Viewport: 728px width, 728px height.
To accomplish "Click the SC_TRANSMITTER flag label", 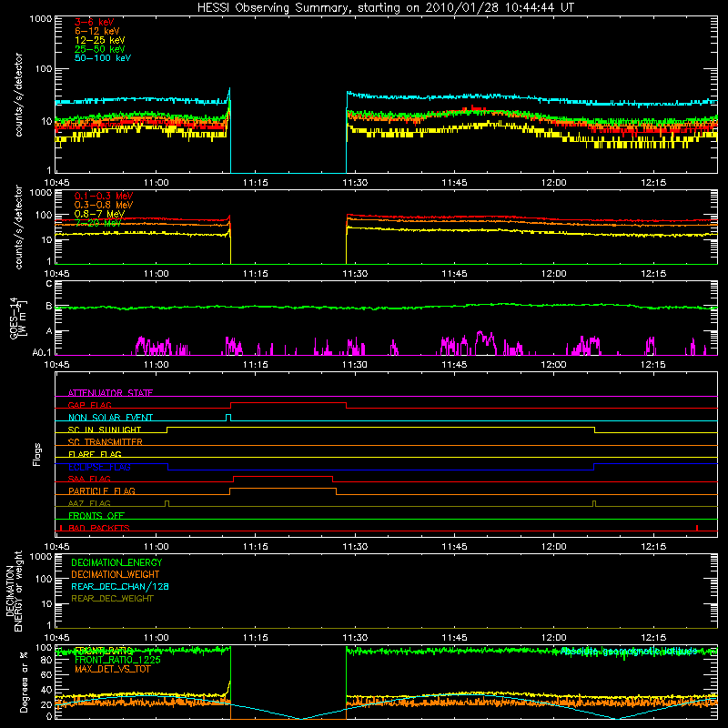I will (x=105, y=441).
